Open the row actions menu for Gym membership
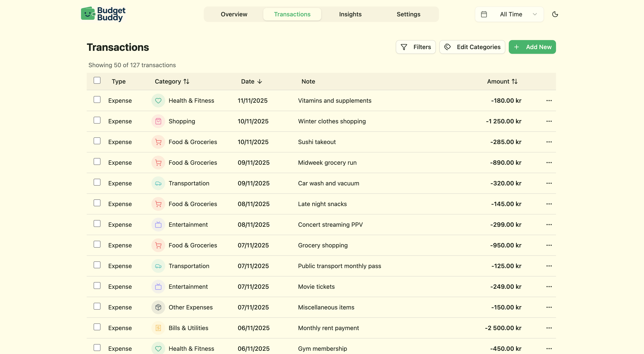Screen dimensions: 644x354 pos(549,348)
